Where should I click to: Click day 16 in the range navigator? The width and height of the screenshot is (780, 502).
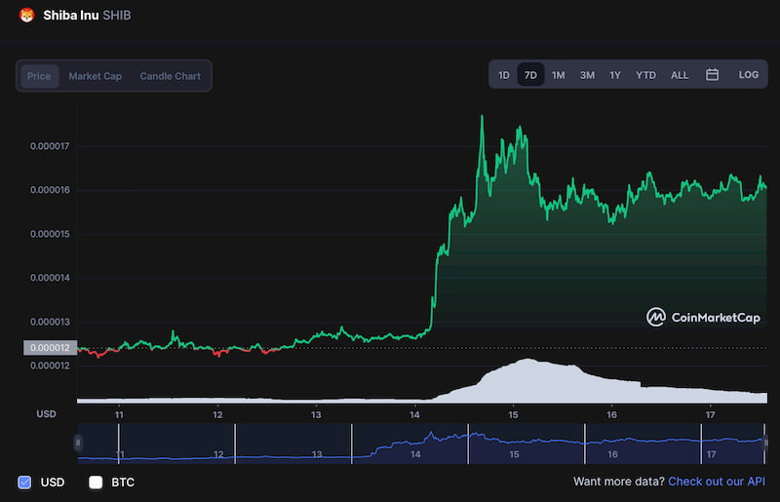coord(612,454)
